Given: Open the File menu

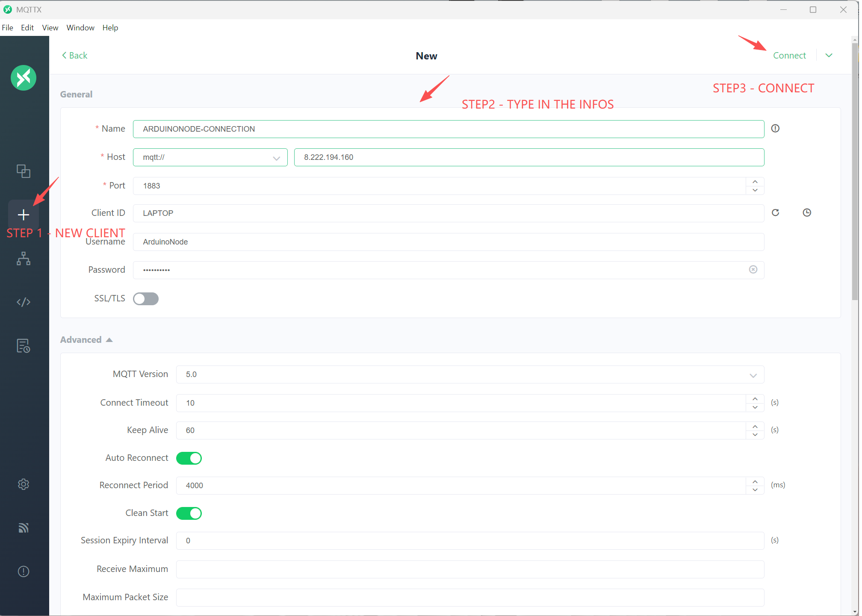Looking at the screenshot, I should (8, 28).
